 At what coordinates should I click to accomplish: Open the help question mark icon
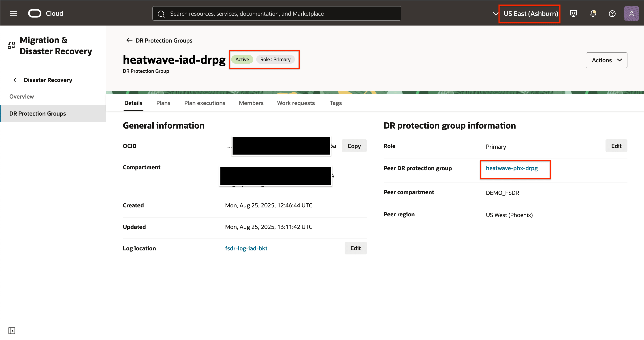(612, 13)
